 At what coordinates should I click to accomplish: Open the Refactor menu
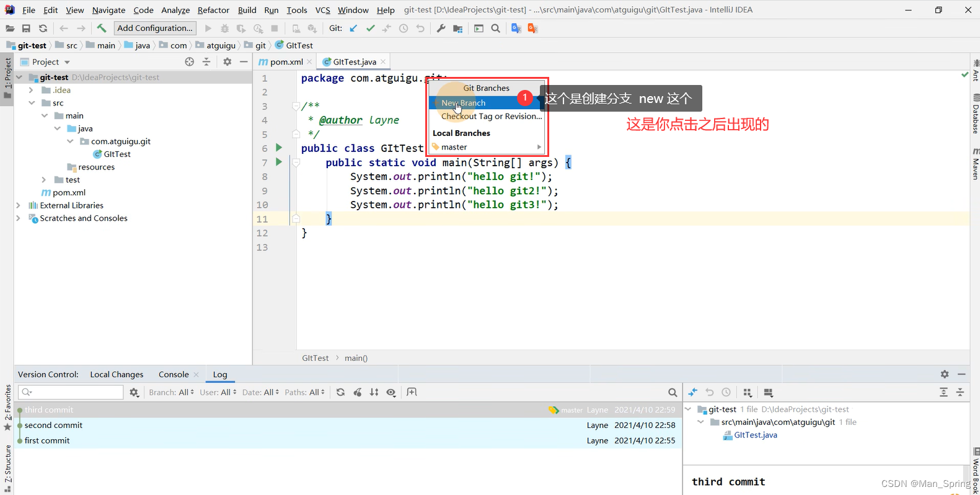click(213, 10)
